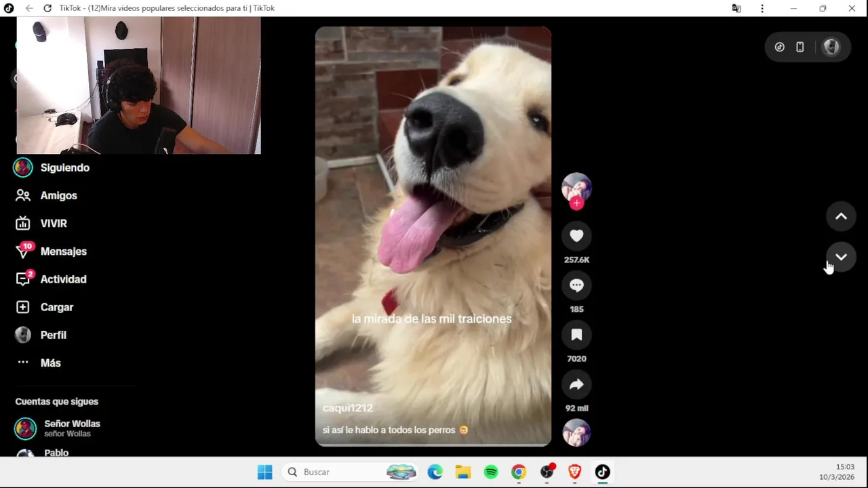This screenshot has width=868, height=488.
Task: Open the translate page icon in title bar
Action: click(736, 8)
